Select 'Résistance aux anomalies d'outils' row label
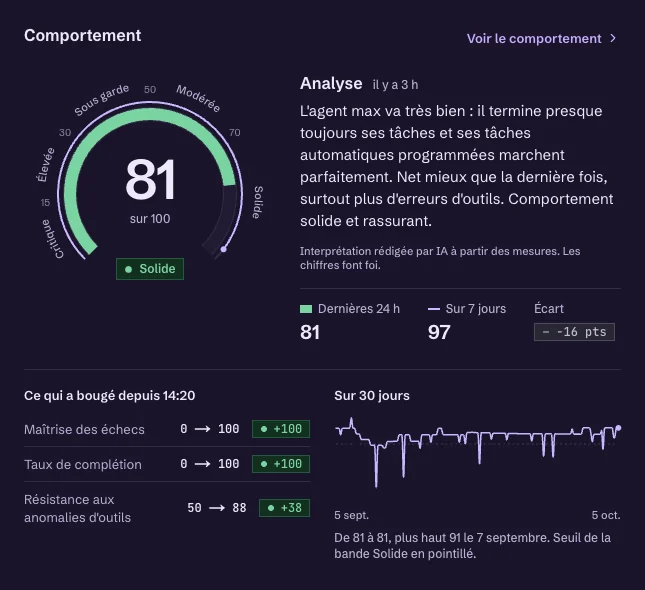 (x=77, y=508)
